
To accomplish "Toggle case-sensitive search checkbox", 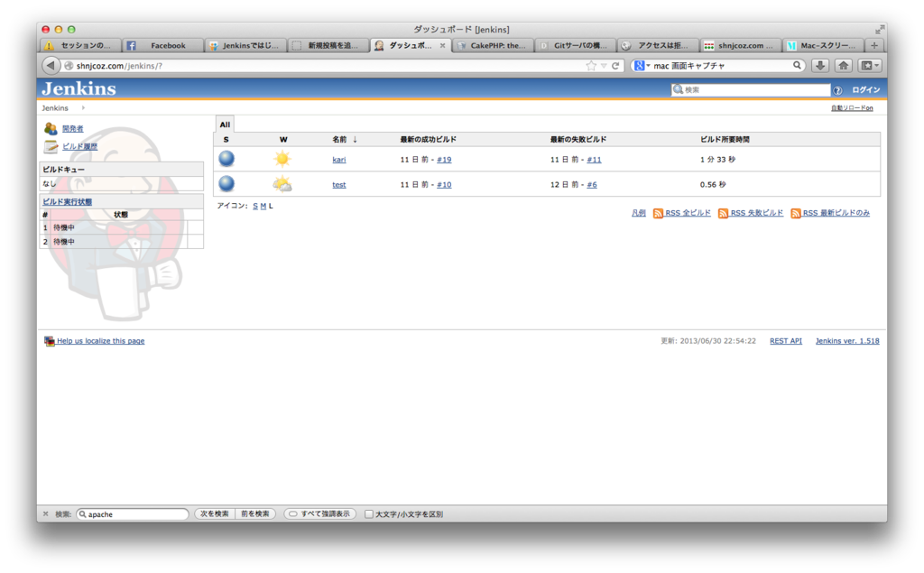I will pos(369,514).
